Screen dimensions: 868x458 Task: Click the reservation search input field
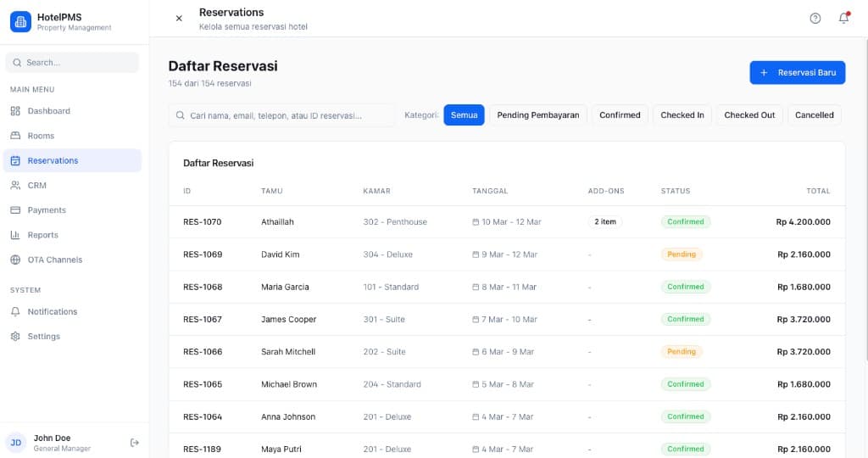tap(282, 115)
